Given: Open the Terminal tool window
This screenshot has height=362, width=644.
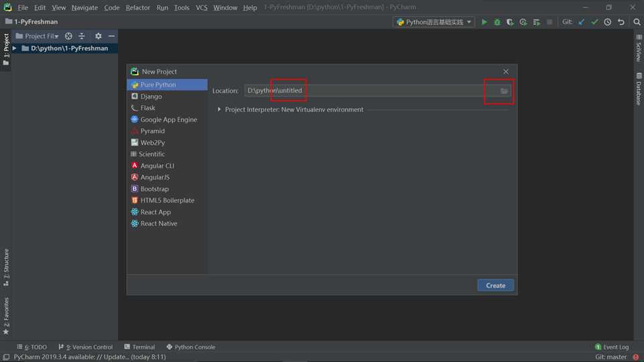Looking at the screenshot, I should click(140, 347).
